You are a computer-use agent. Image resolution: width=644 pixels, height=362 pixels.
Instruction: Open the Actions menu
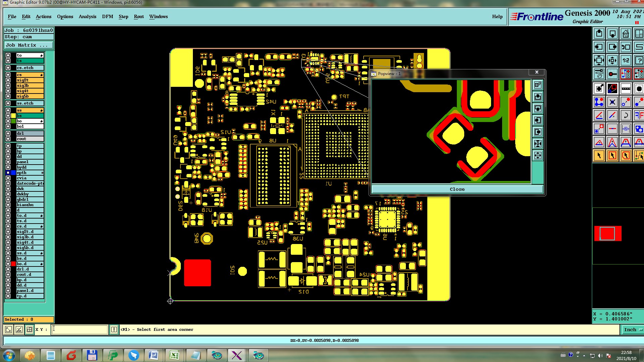pyautogui.click(x=44, y=16)
